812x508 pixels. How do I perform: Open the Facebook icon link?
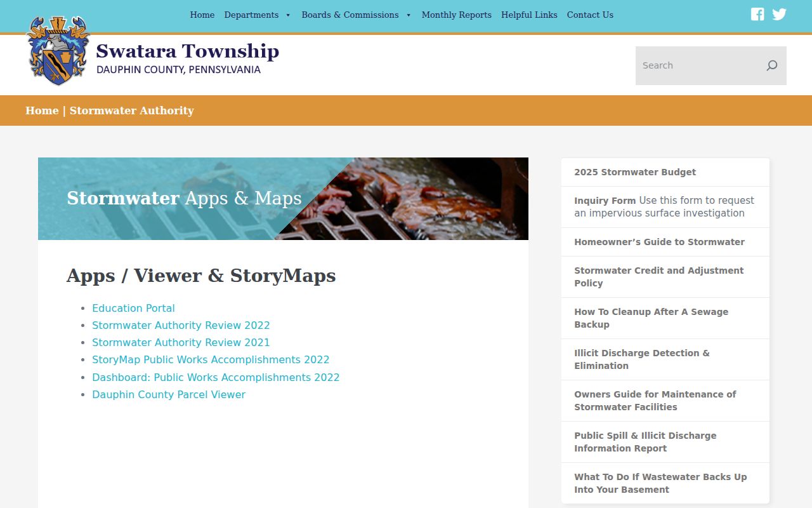tap(757, 14)
